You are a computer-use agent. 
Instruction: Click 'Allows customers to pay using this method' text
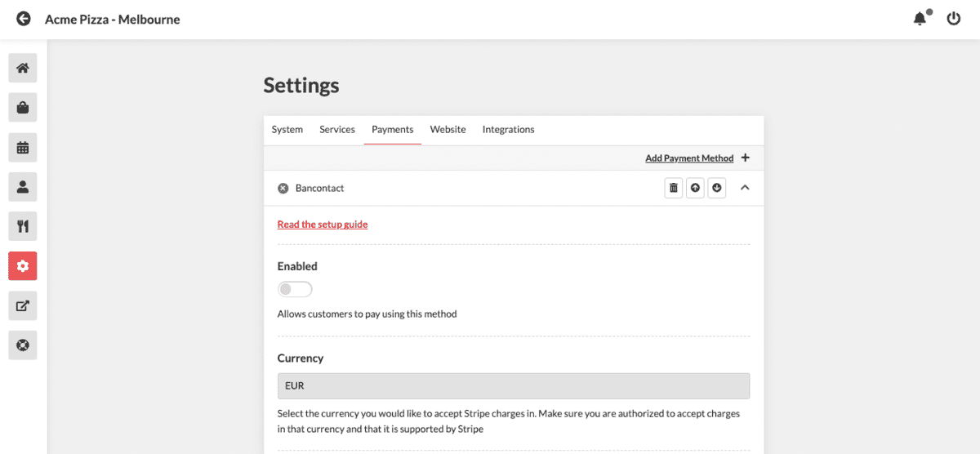[x=367, y=314]
